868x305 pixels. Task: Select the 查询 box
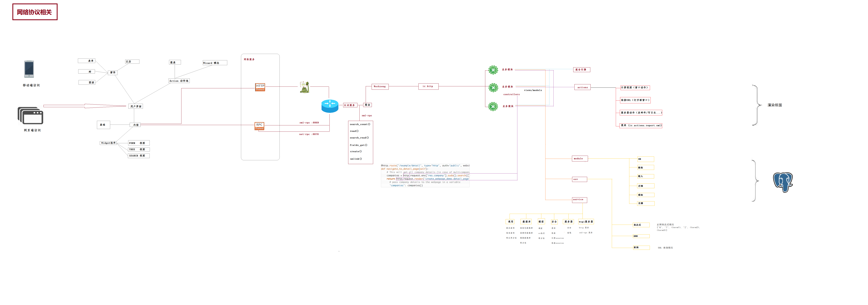click(641, 248)
